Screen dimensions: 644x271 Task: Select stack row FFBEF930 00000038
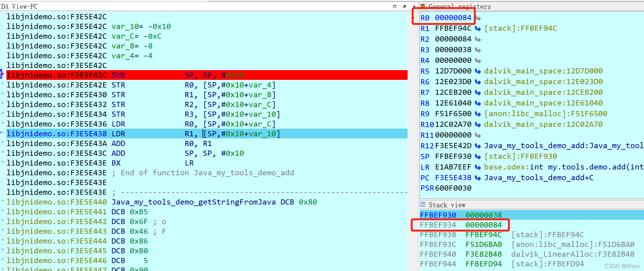coord(532,215)
